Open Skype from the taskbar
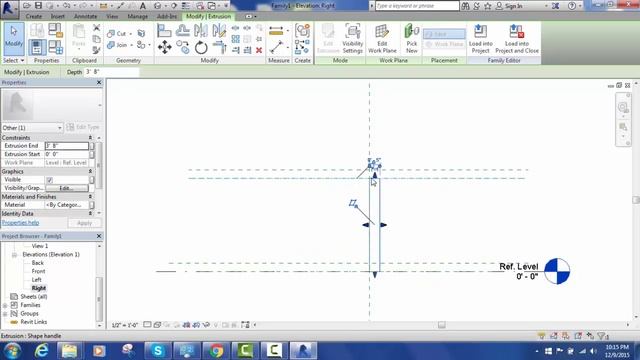640x360 pixels. tap(158, 351)
